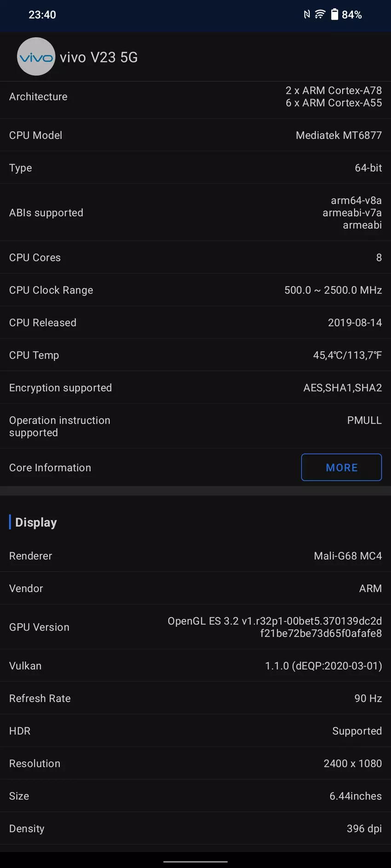Tap the vivo logo avatar
The image size is (391, 868).
[36, 57]
